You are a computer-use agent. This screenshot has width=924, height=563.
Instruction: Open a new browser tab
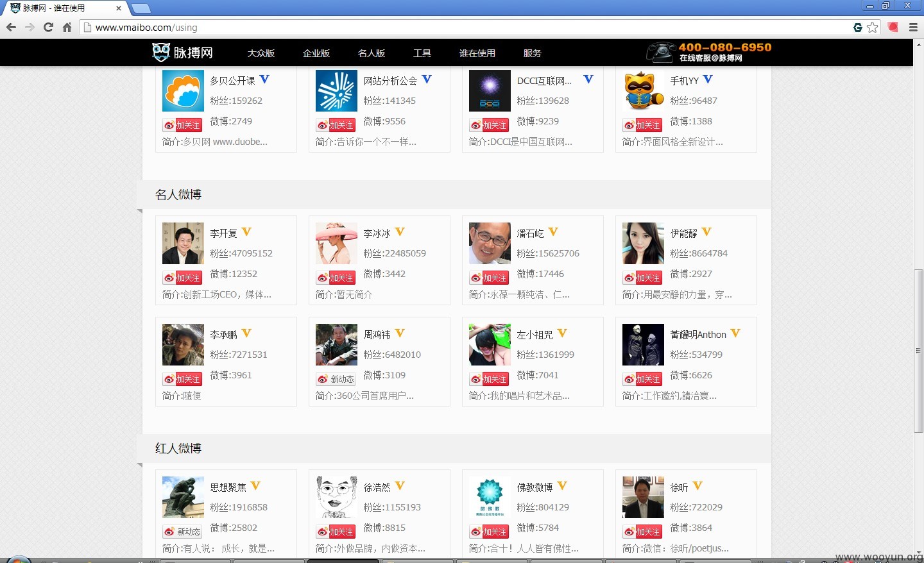pyautogui.click(x=141, y=8)
